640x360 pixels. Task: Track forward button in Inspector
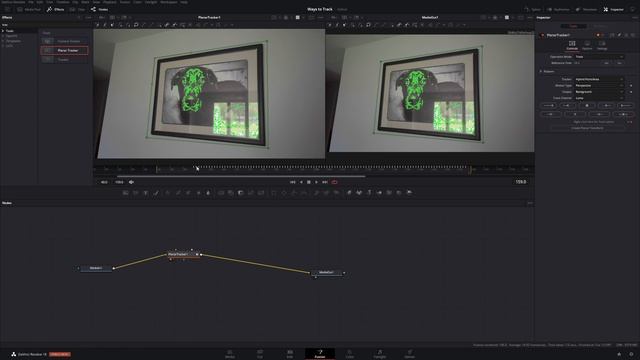pyautogui.click(x=606, y=106)
